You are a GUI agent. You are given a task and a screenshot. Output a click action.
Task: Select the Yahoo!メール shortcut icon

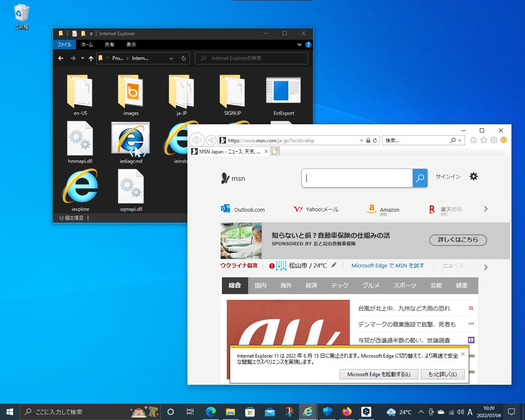click(x=298, y=209)
